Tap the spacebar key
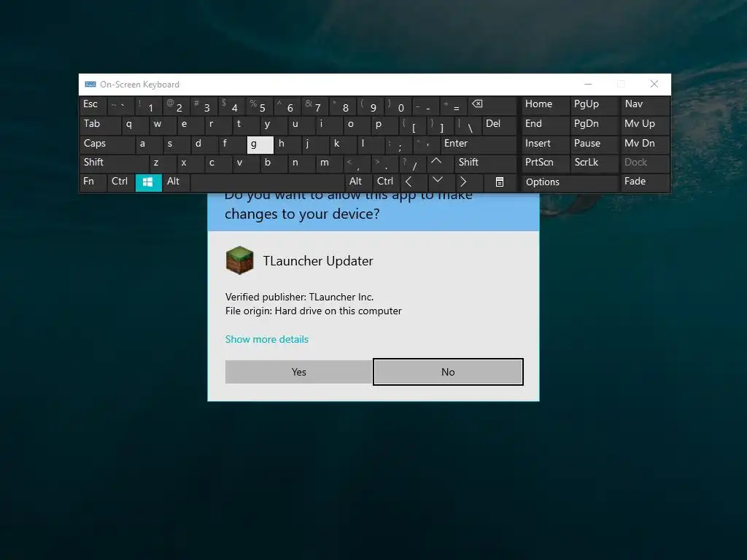This screenshot has height=560, width=747. click(267, 182)
